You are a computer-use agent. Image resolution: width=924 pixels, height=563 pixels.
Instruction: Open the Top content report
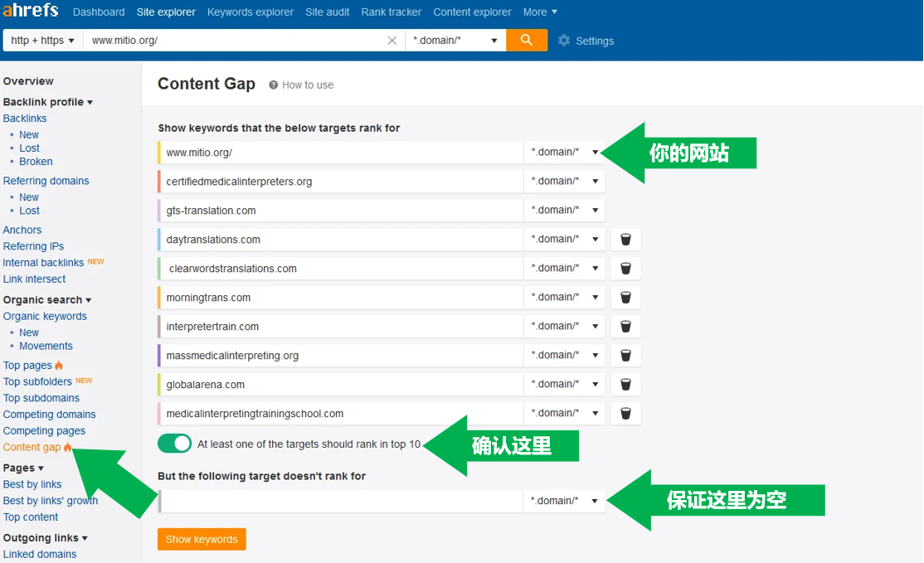(x=31, y=517)
